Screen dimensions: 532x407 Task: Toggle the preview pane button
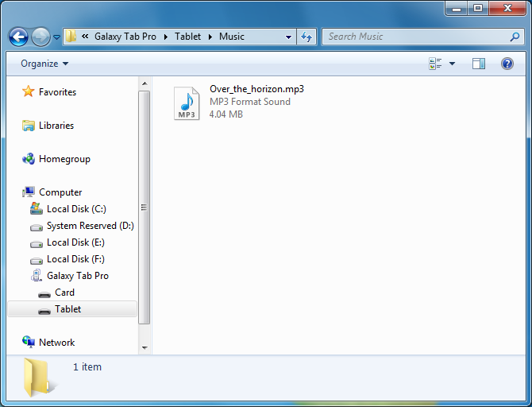(x=478, y=64)
